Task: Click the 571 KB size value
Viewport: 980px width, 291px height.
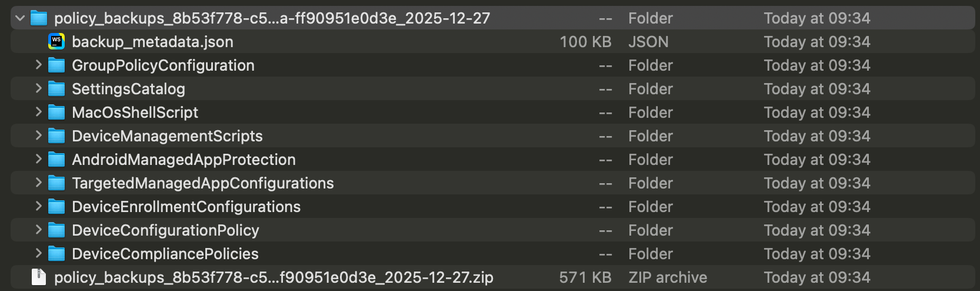Action: [x=585, y=277]
